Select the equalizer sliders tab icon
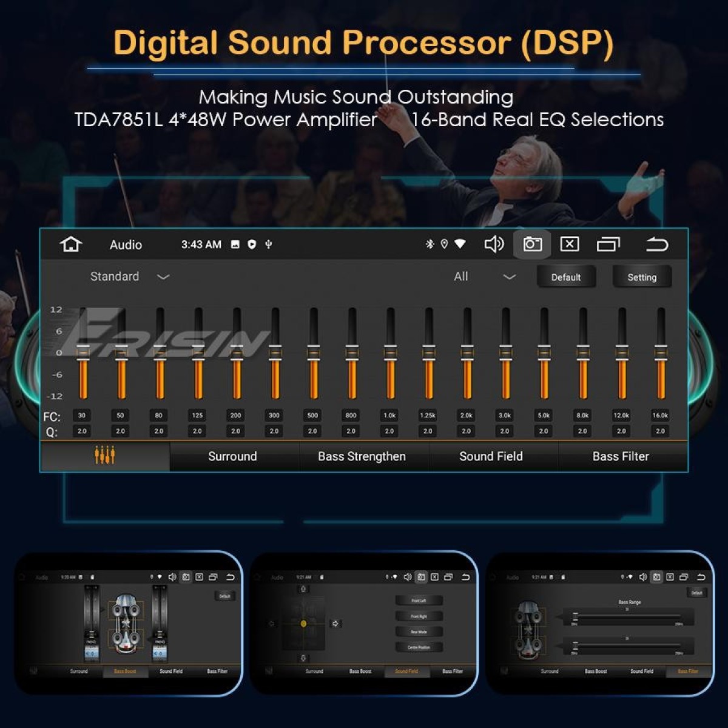Image resolution: width=728 pixels, height=728 pixels. [x=105, y=456]
